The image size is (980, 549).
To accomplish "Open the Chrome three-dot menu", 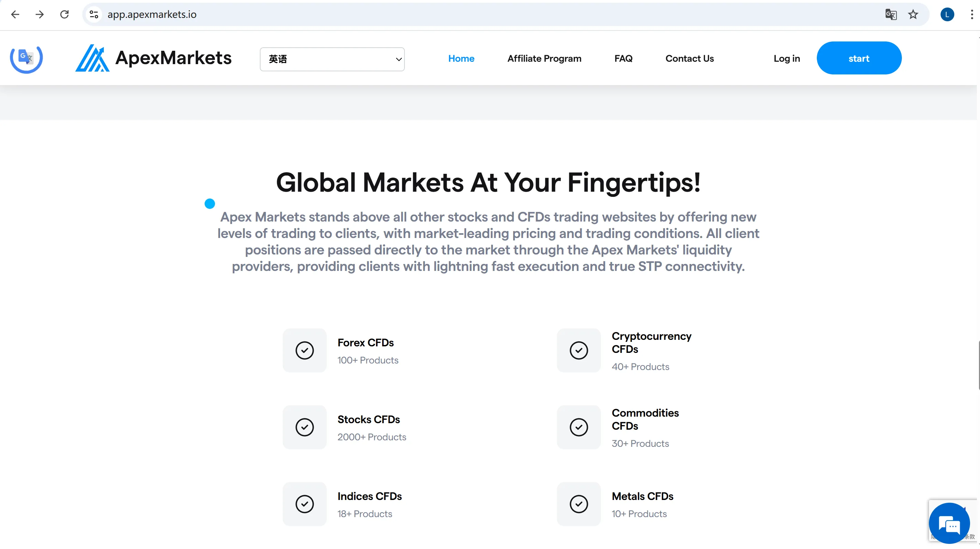I will [x=972, y=14].
